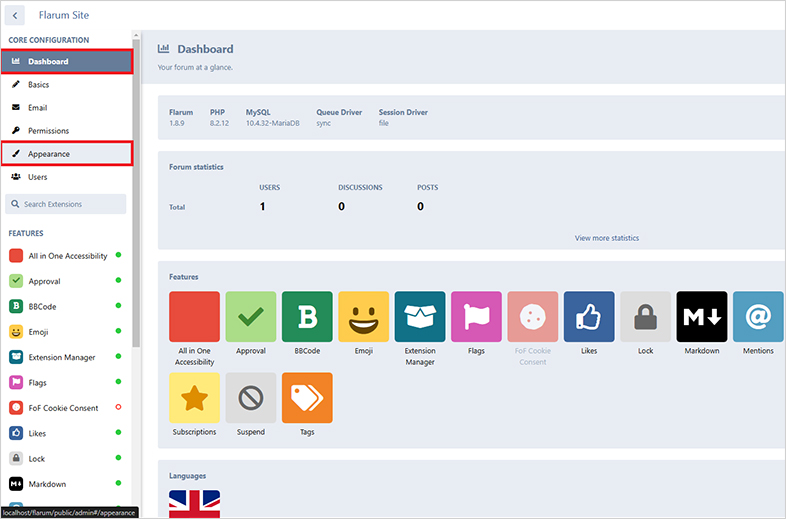Open the Extension Manager tile

(x=420, y=317)
